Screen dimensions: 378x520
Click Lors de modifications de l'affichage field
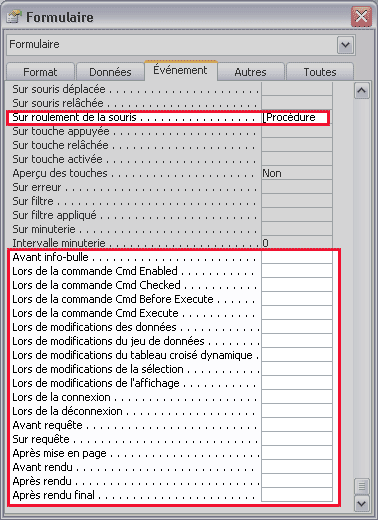coord(297,383)
